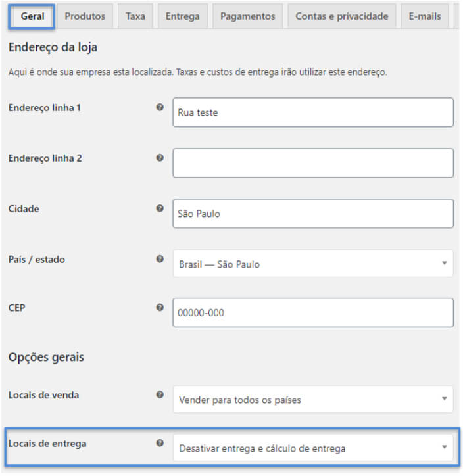Click help icon beside Endereço linha 1

(160, 107)
